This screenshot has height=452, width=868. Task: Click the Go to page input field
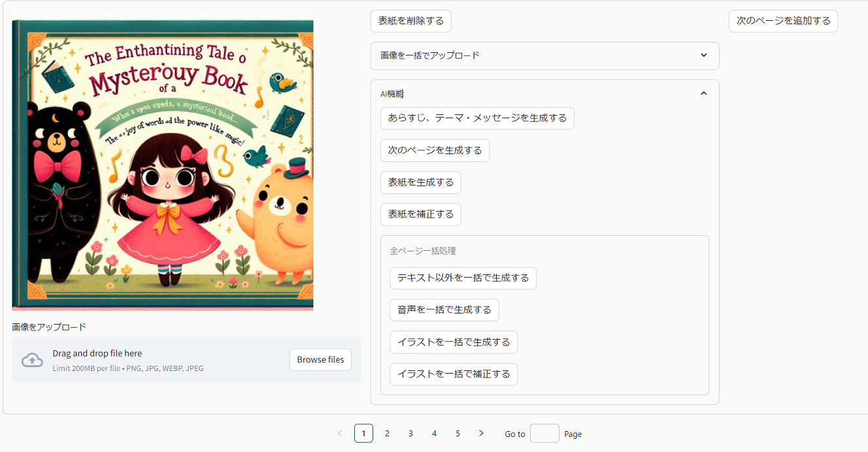(544, 433)
